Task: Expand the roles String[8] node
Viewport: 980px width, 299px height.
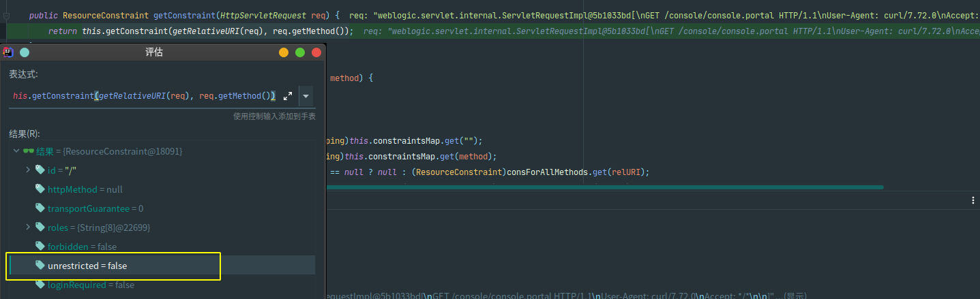Action: [28, 227]
